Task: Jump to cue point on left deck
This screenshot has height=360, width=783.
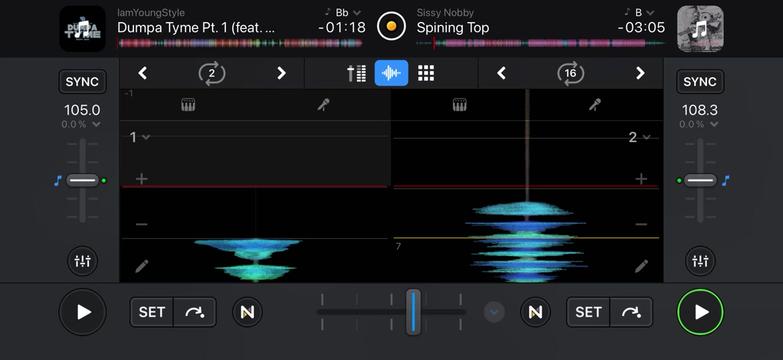Action: click(195, 312)
